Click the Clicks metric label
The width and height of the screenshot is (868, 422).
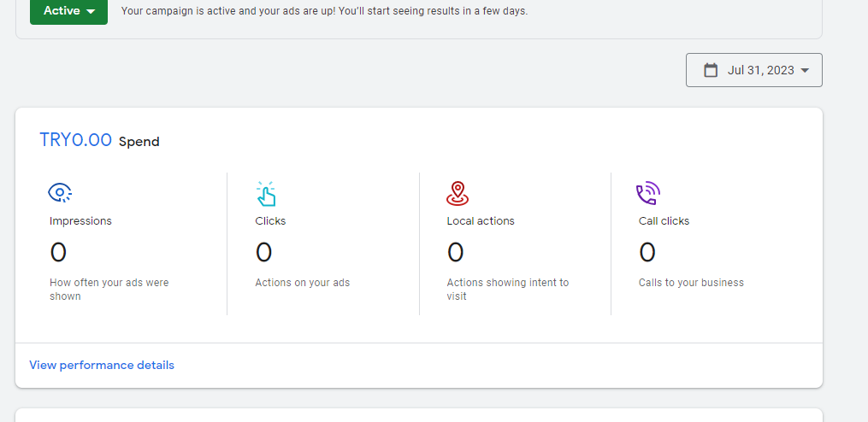tap(271, 220)
